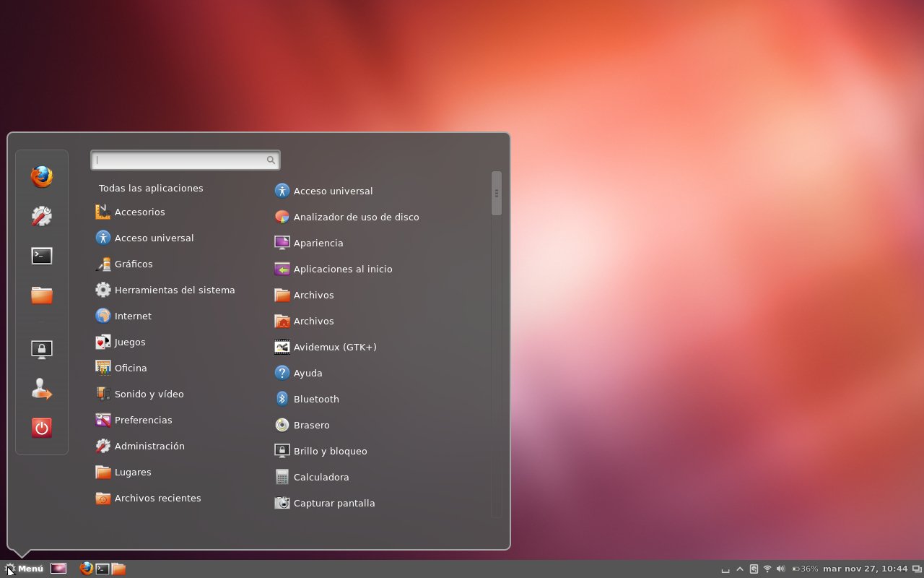Click the log out icon in favorites sidebar

tap(42, 390)
